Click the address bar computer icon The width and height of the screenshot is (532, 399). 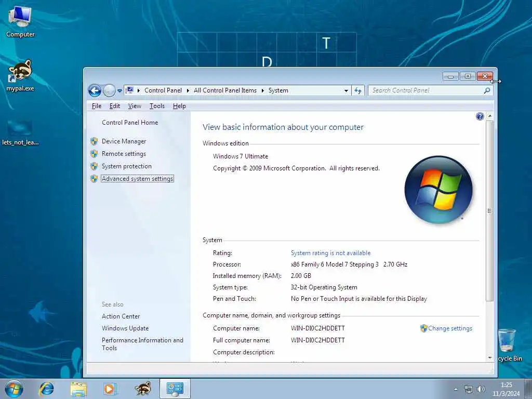tap(129, 90)
